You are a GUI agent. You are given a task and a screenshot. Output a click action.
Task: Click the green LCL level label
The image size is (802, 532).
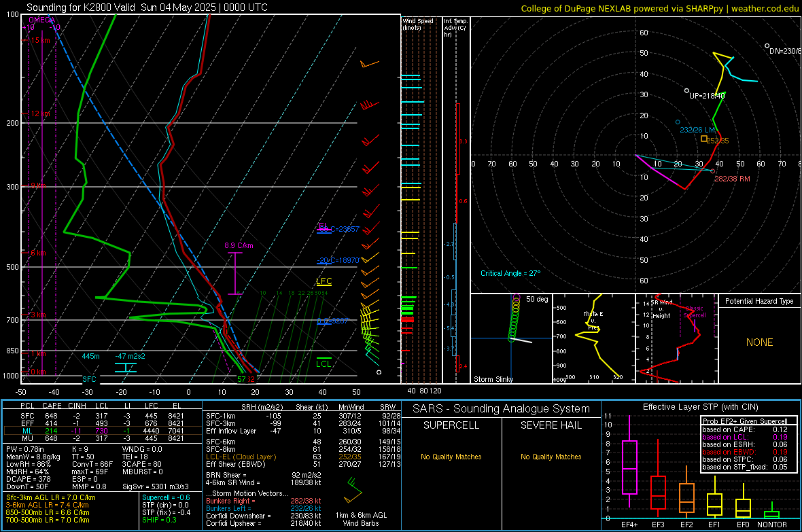[x=324, y=363]
